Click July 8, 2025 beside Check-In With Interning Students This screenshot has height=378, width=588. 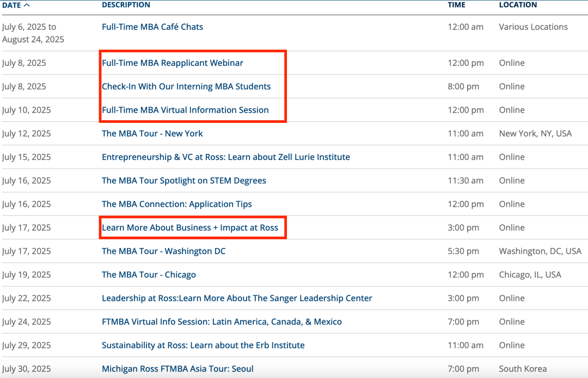pos(24,86)
